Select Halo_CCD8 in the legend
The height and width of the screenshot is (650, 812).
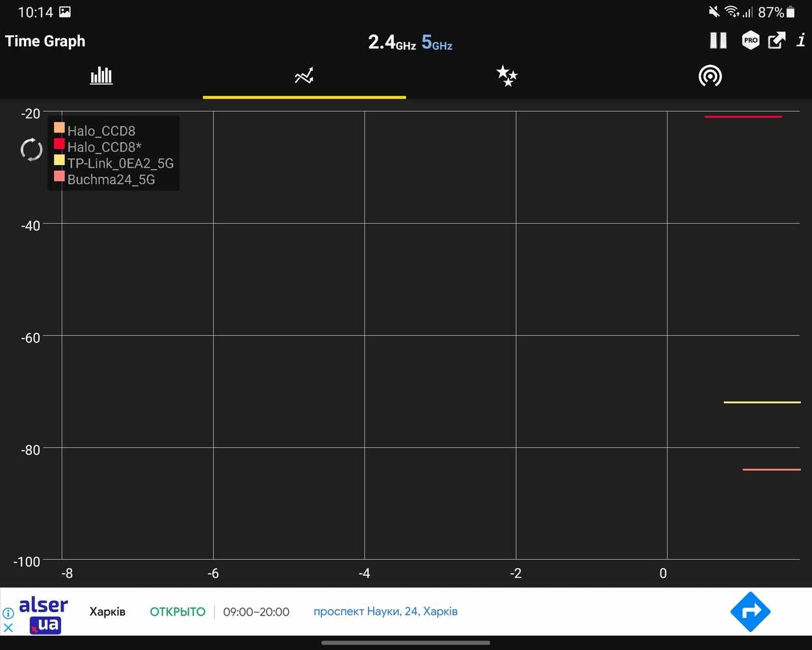coord(101,131)
